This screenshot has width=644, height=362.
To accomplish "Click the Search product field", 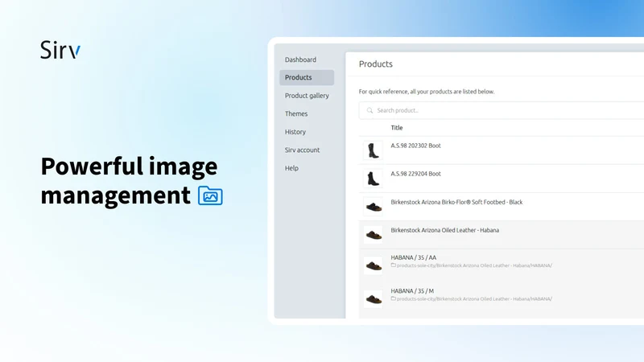I will pyautogui.click(x=501, y=110).
